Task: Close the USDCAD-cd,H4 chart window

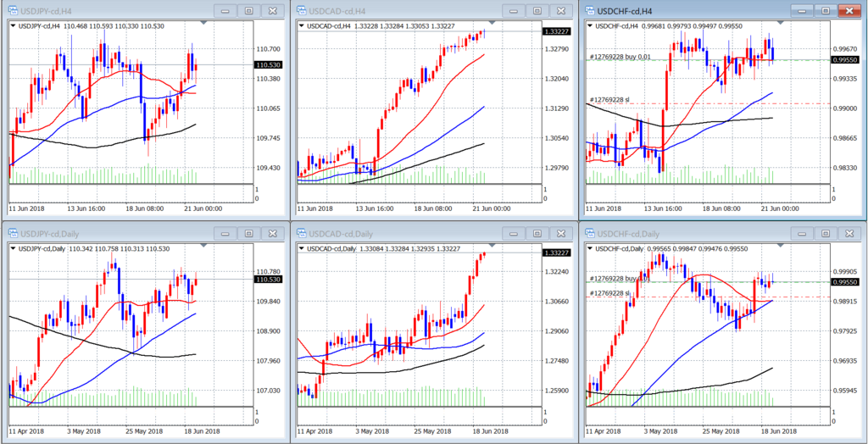Action: [x=559, y=10]
